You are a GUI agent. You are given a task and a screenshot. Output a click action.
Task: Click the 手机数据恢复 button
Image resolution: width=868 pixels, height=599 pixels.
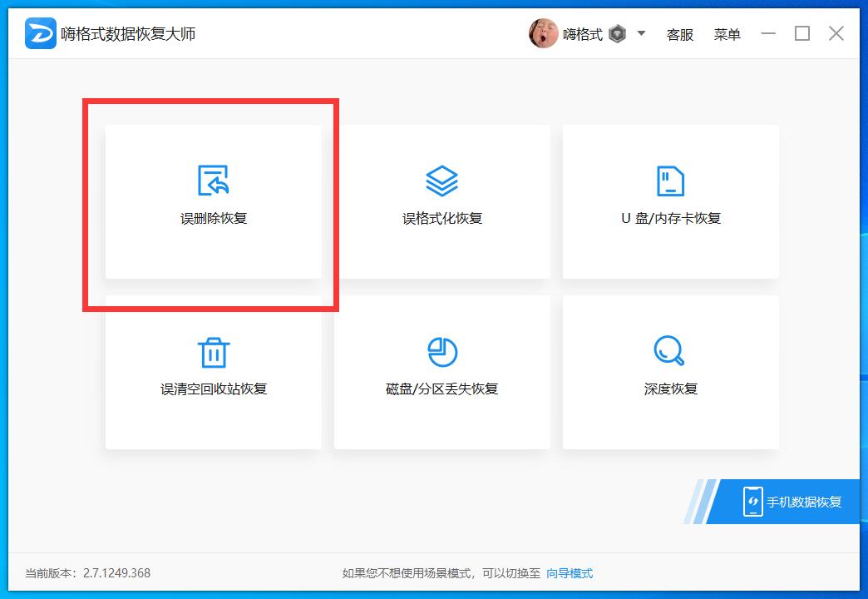(x=782, y=502)
